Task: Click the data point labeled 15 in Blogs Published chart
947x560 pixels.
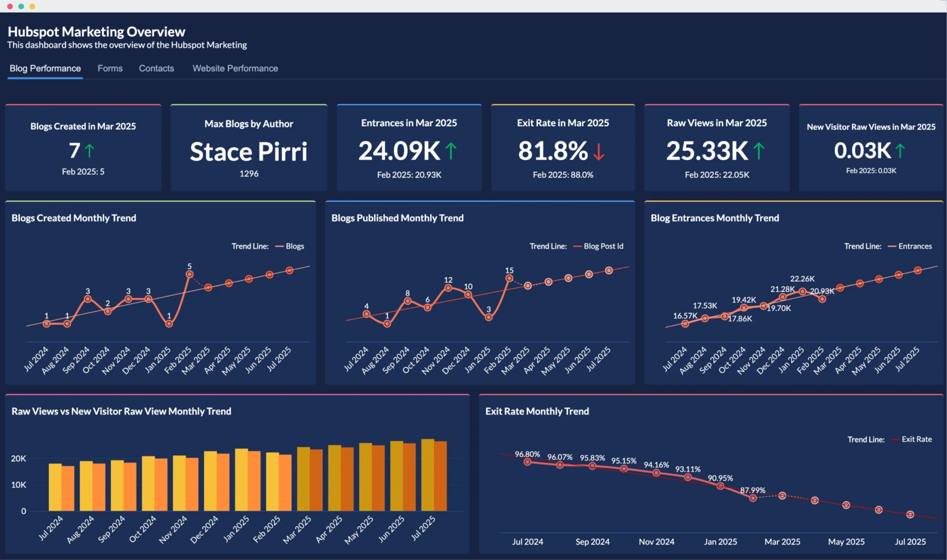Action: click(509, 278)
